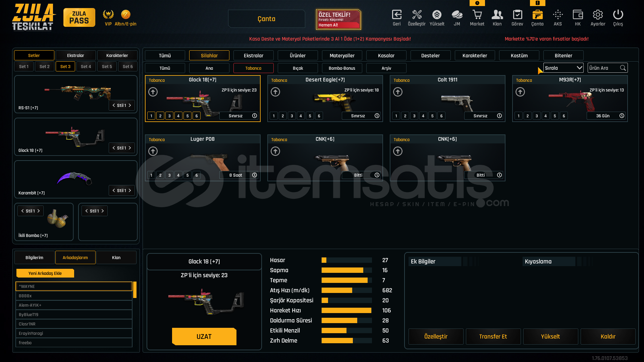Open the Görev tasks icon

pos(517,15)
